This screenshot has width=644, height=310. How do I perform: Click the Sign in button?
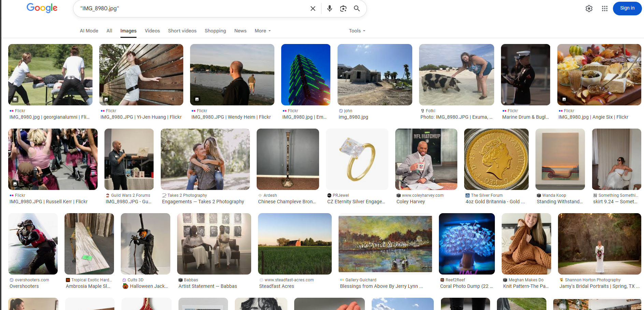(x=627, y=8)
